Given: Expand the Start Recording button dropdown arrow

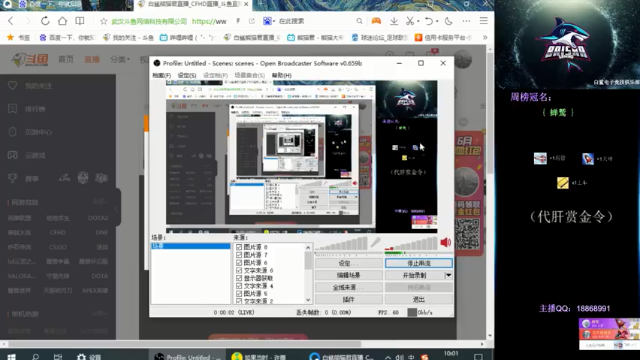Looking at the screenshot, I should pos(448,275).
